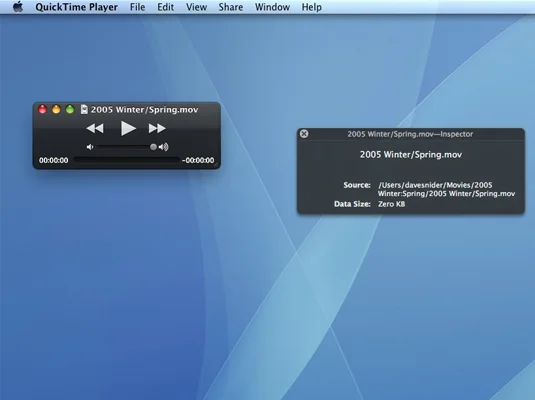Minimize the player window with the yellow button
The image size is (535, 400).
(x=56, y=109)
